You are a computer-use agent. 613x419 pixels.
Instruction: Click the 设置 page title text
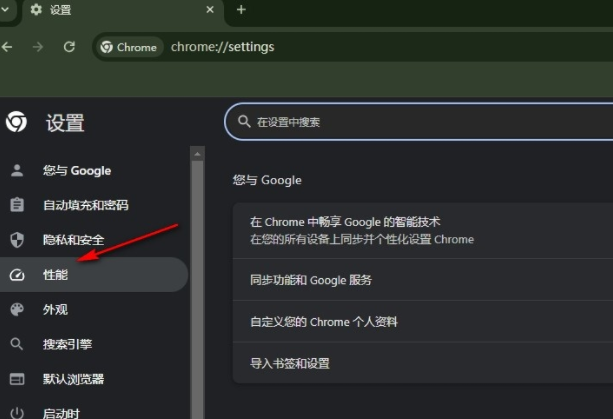(65, 123)
